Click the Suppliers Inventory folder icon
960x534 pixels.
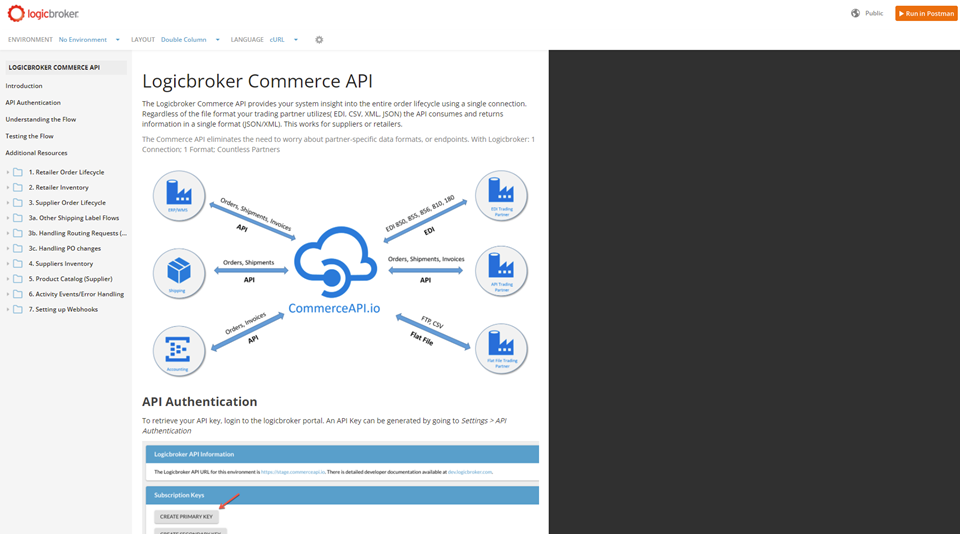[18, 264]
